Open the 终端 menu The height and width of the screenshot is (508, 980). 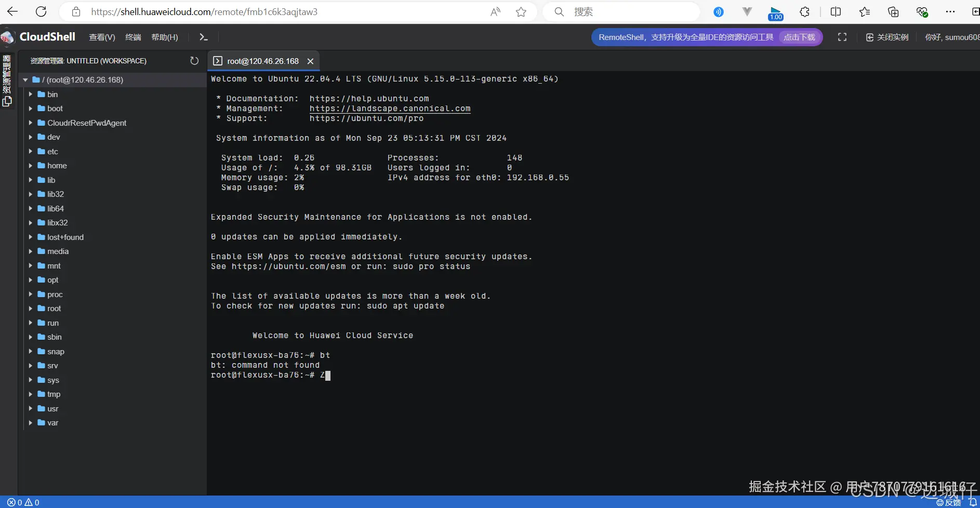[x=133, y=37]
